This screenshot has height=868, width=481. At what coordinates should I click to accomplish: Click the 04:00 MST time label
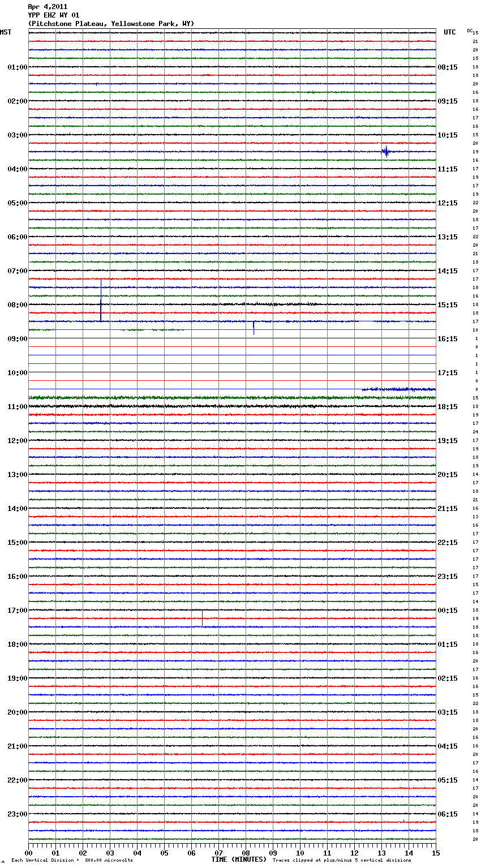18,169
